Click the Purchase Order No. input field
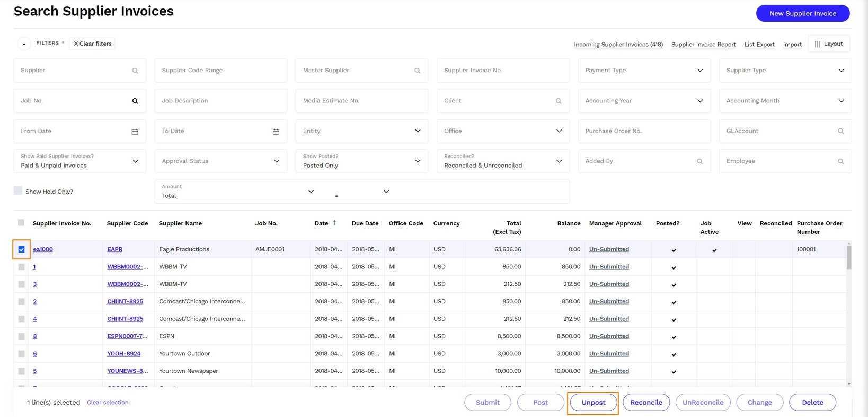Screen dimensions: 868x417 (644, 131)
